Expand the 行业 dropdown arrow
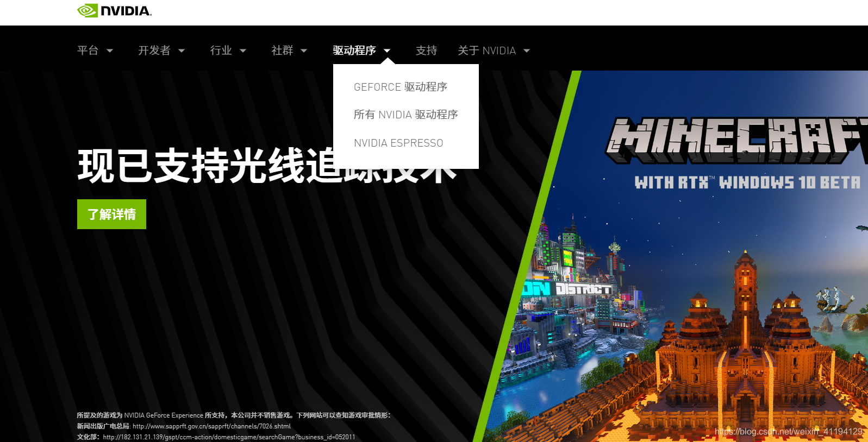868x442 pixels. (243, 50)
